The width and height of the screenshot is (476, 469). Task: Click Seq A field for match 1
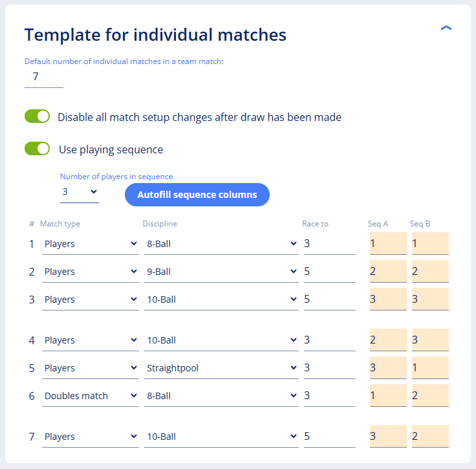388,244
